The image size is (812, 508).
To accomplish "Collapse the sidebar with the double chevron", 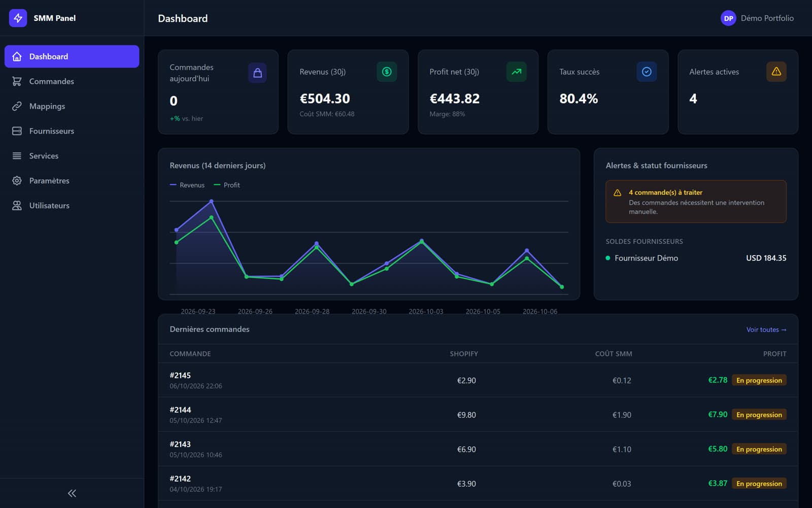I will [x=72, y=493].
